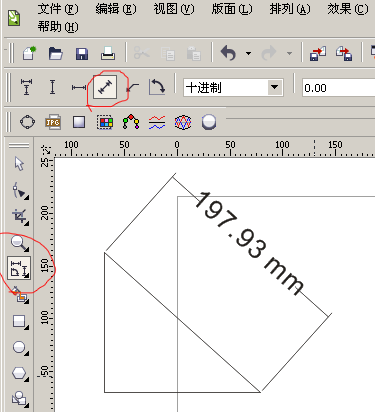
Task: Expand the redo history dropdown arrow
Action: pyautogui.click(x=289, y=53)
